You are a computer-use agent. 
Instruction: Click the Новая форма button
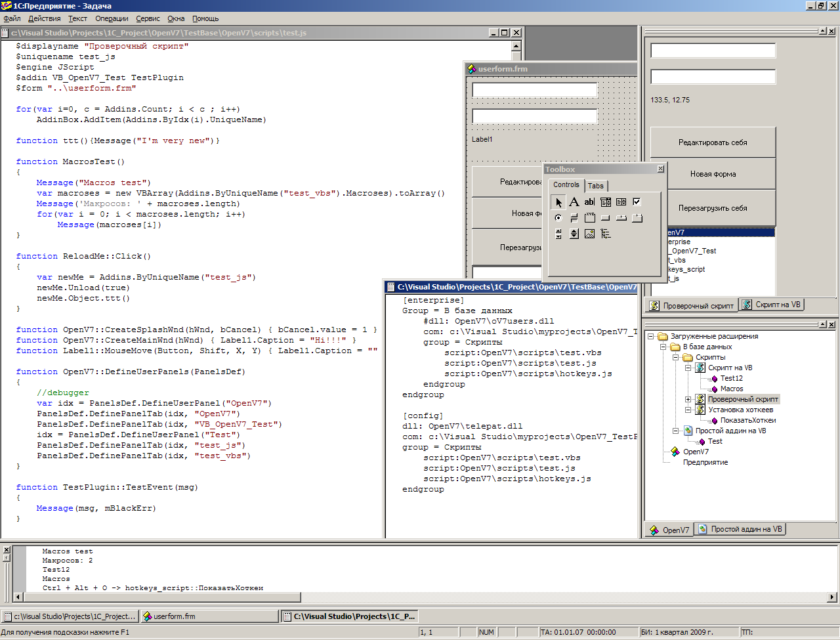coord(713,174)
